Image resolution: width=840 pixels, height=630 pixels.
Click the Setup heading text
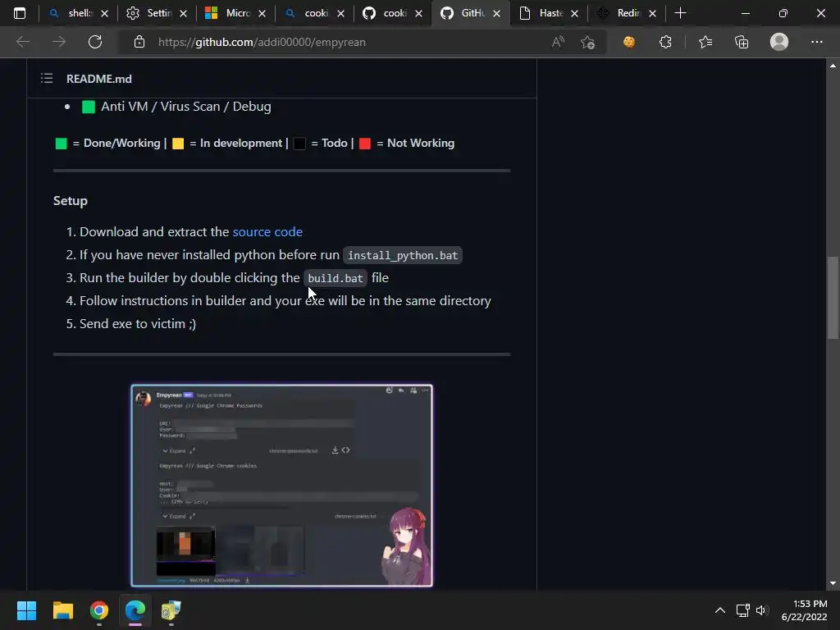point(71,201)
